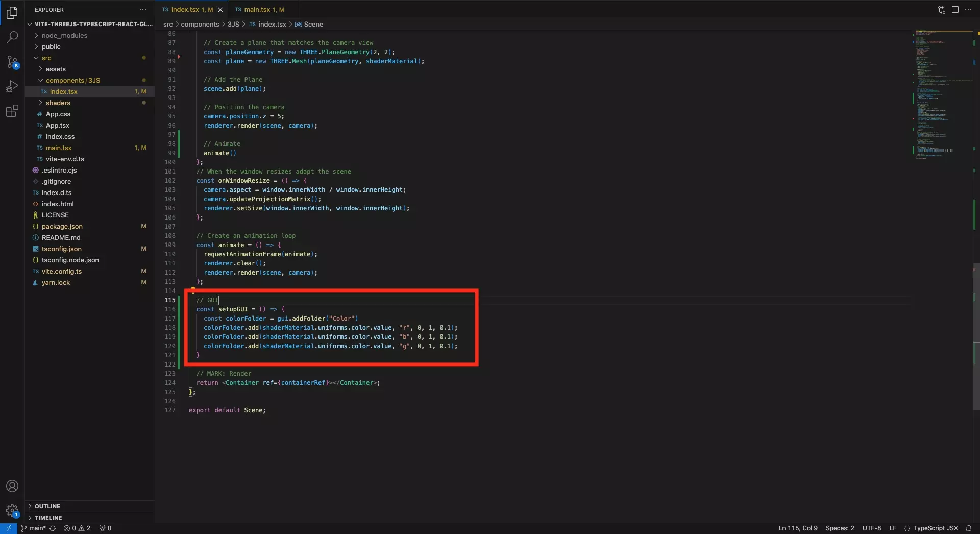Open main.tsx in the explorer tree

click(89, 148)
